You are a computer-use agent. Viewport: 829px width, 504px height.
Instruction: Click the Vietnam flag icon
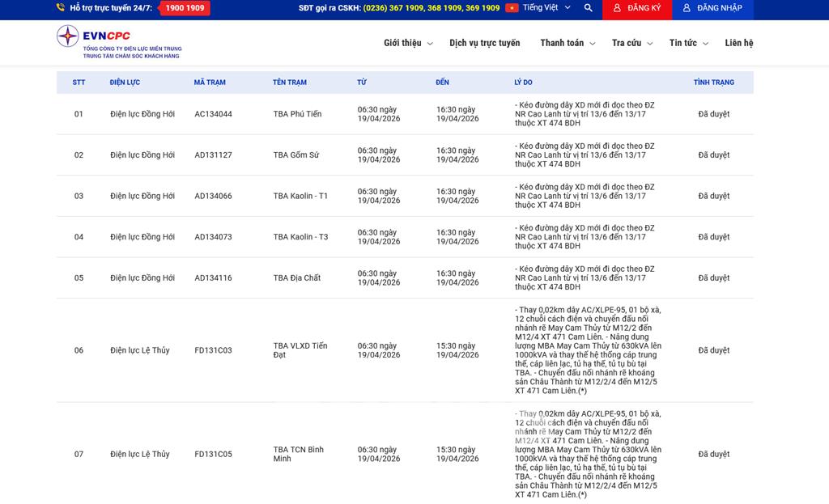coord(512,8)
